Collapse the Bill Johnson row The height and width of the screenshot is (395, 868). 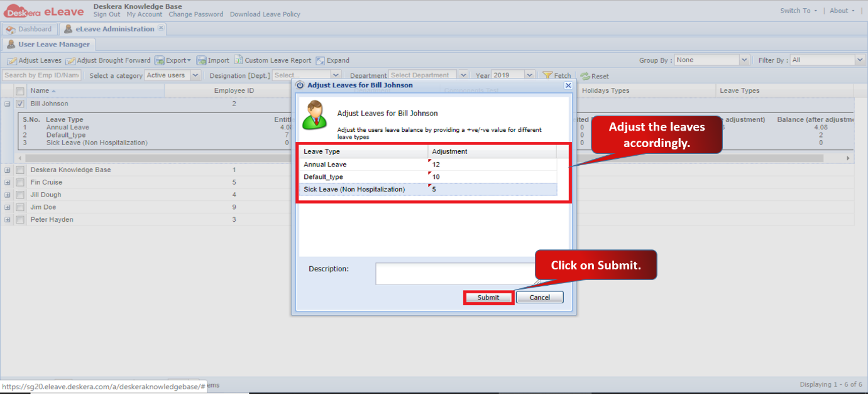[x=8, y=104]
